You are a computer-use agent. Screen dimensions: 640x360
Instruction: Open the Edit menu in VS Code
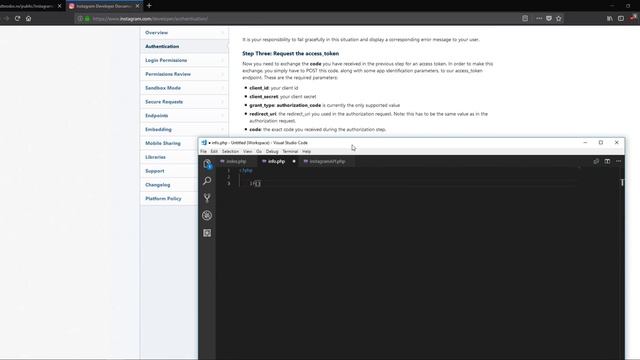(x=214, y=151)
